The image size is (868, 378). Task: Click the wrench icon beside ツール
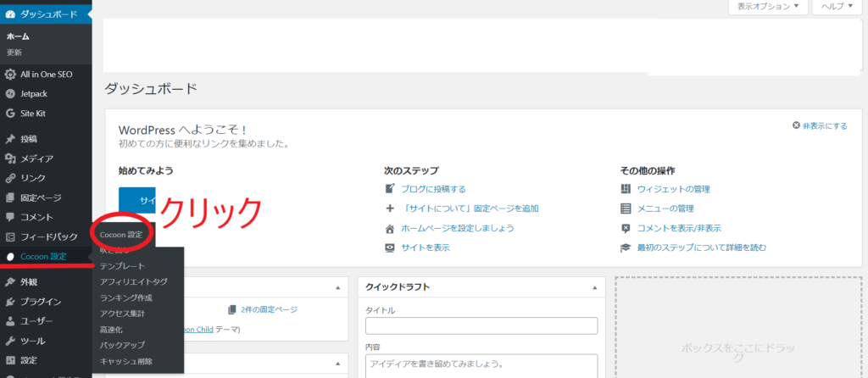(x=9, y=341)
